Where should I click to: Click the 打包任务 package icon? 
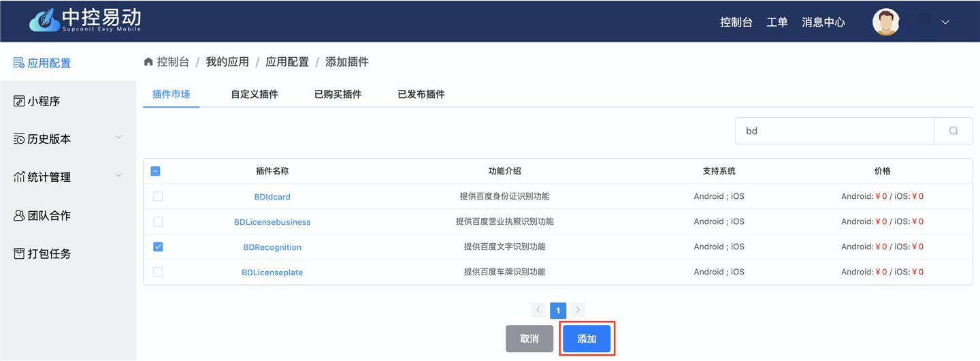coord(19,253)
